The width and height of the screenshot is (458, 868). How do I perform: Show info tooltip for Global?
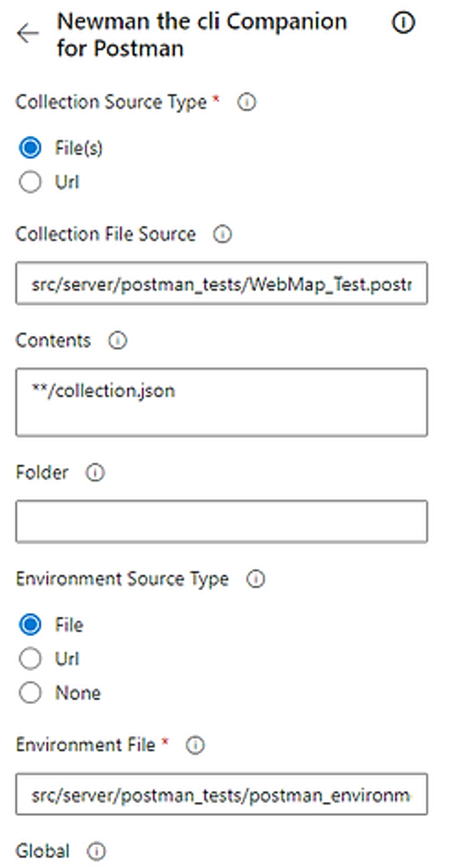point(97,851)
